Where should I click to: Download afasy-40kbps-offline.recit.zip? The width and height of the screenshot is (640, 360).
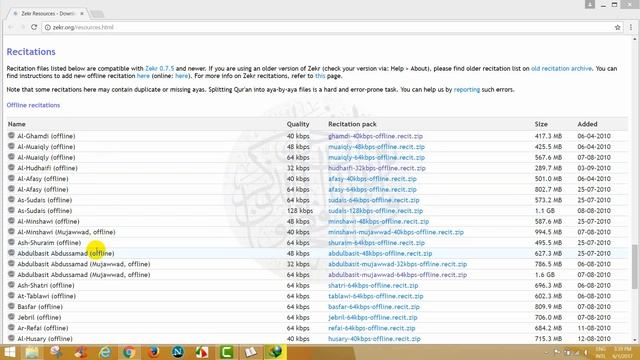pyautogui.click(x=372, y=178)
